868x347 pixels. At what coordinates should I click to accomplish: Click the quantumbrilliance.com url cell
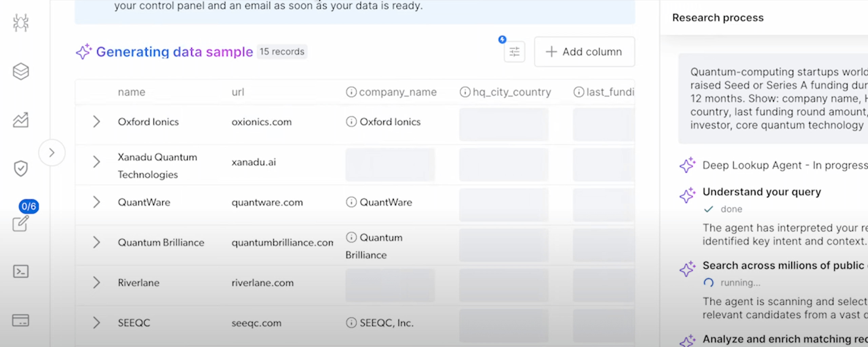coord(282,243)
